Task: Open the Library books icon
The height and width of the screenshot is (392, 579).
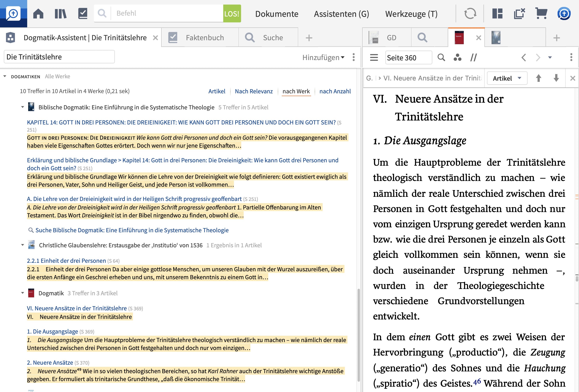Action: point(60,13)
